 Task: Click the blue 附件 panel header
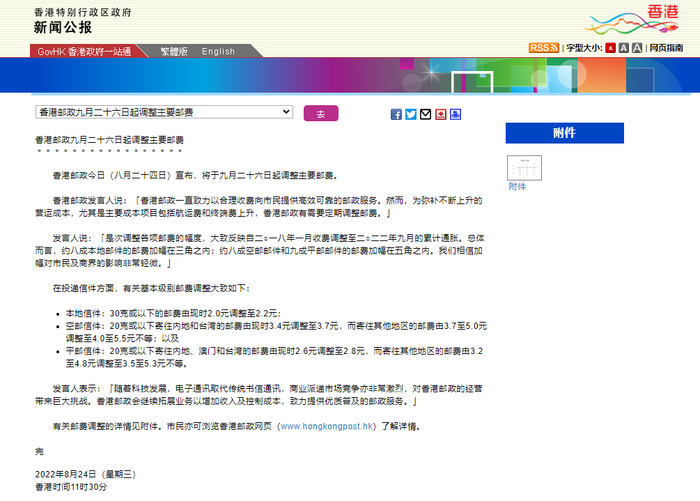pyautogui.click(x=565, y=133)
